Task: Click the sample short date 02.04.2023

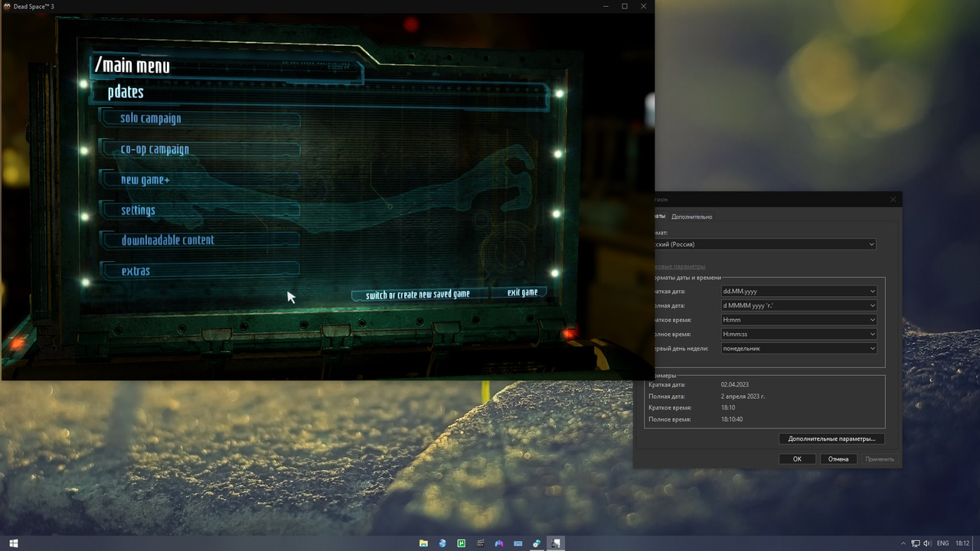Action: 734,385
